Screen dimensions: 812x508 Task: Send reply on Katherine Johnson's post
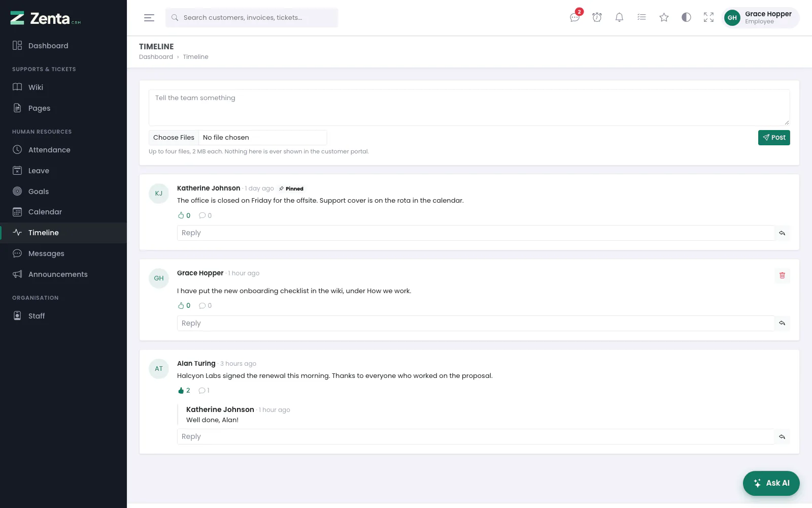(782, 233)
